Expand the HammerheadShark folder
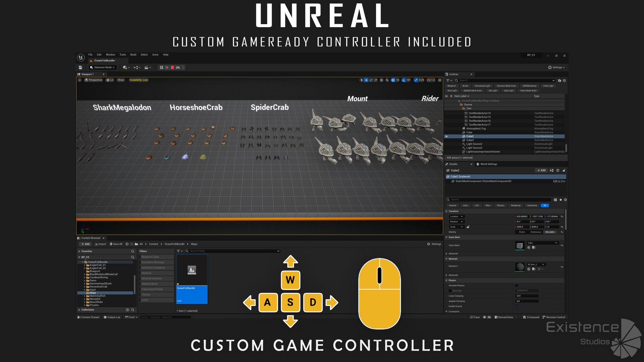The height and width of the screenshot is (362, 644). click(85, 284)
